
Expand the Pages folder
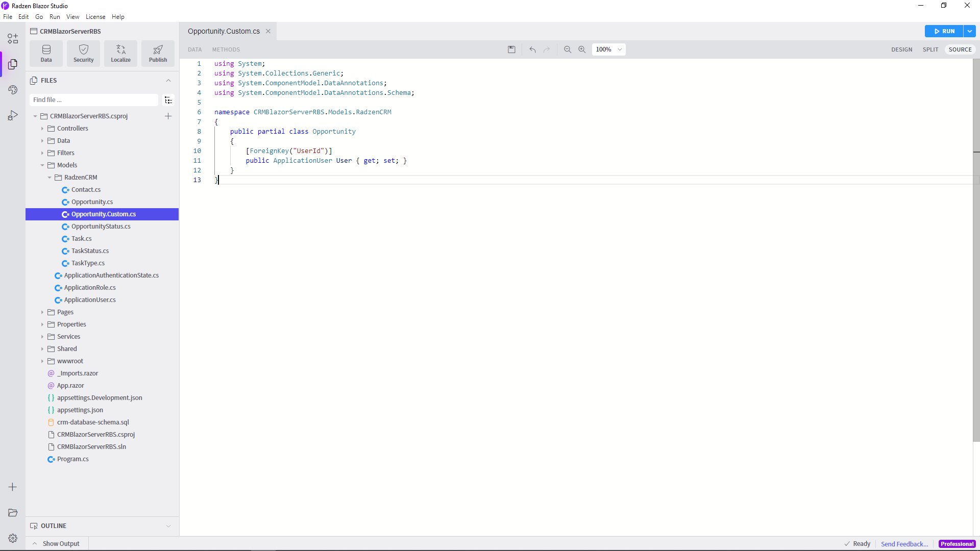click(42, 312)
